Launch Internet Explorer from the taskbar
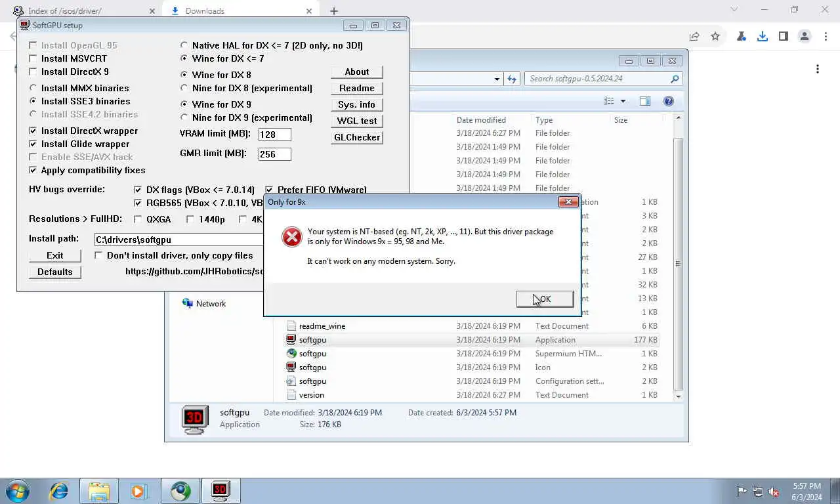Image resolution: width=840 pixels, height=504 pixels. [x=59, y=491]
